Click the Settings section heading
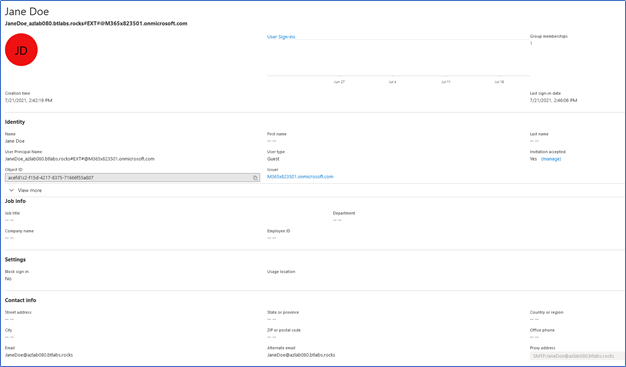Screen dimensions: 626x367 click(x=15, y=260)
